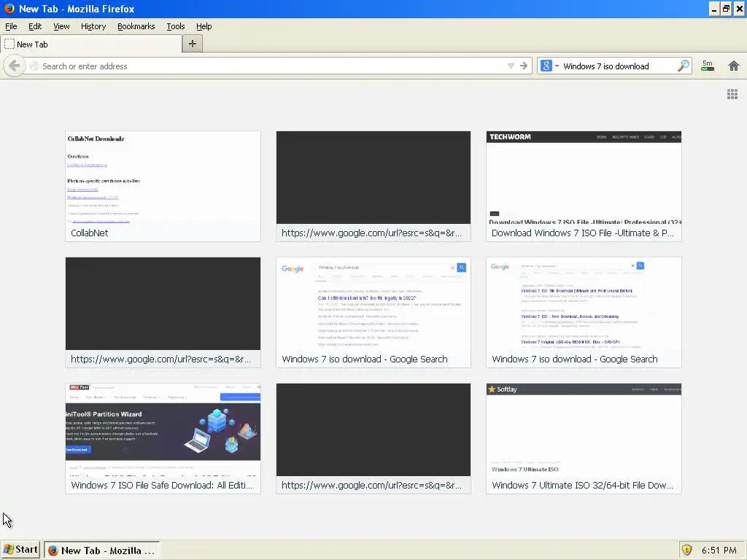The width and height of the screenshot is (747, 560).
Task: Open the Windows 7 ISO File Safe Download MiniTool tile
Action: [163, 438]
